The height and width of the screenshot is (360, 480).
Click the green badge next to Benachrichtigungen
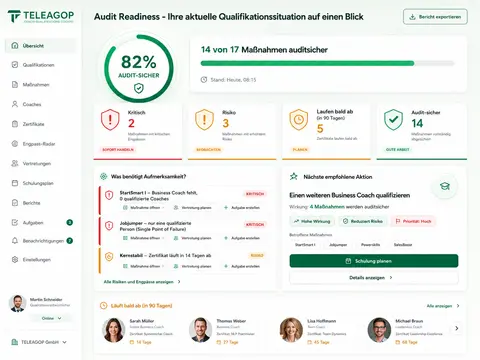coord(70,241)
